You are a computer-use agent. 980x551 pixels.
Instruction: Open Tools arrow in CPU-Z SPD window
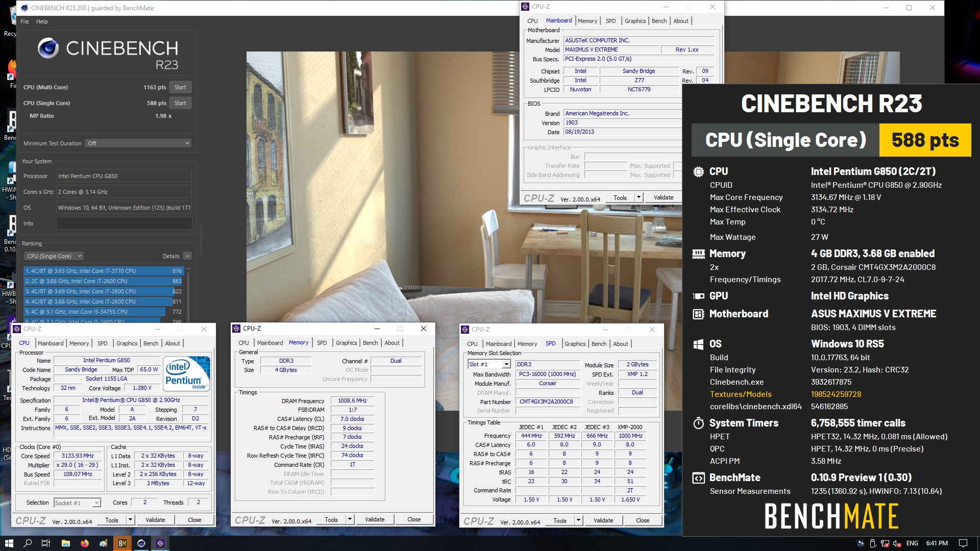578,520
